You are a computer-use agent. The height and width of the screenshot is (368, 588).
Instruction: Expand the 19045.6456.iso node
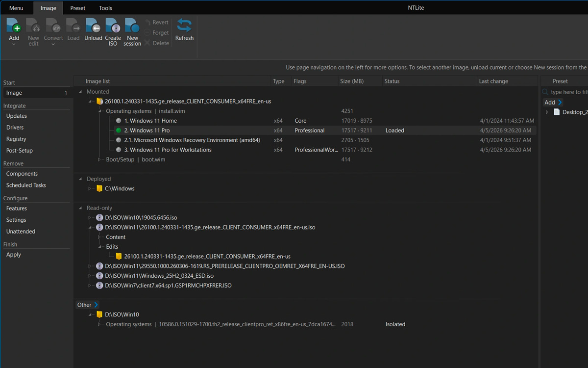[90, 217]
